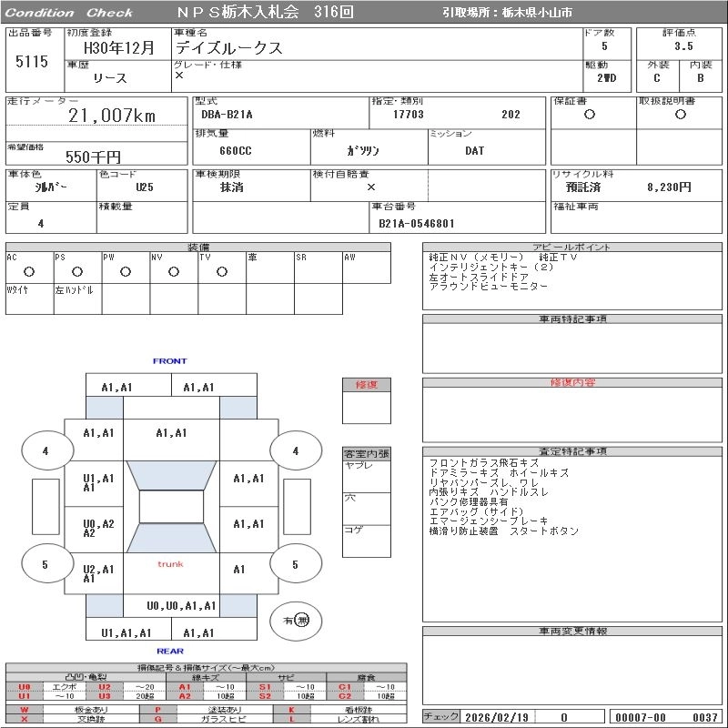The image size is (728, 728).
Task: Click the 修復内容 section heading
Action: (572, 383)
